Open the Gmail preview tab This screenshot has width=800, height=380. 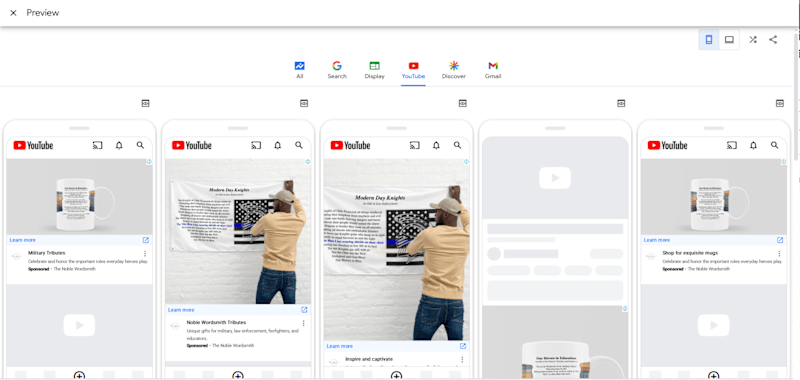click(493, 70)
